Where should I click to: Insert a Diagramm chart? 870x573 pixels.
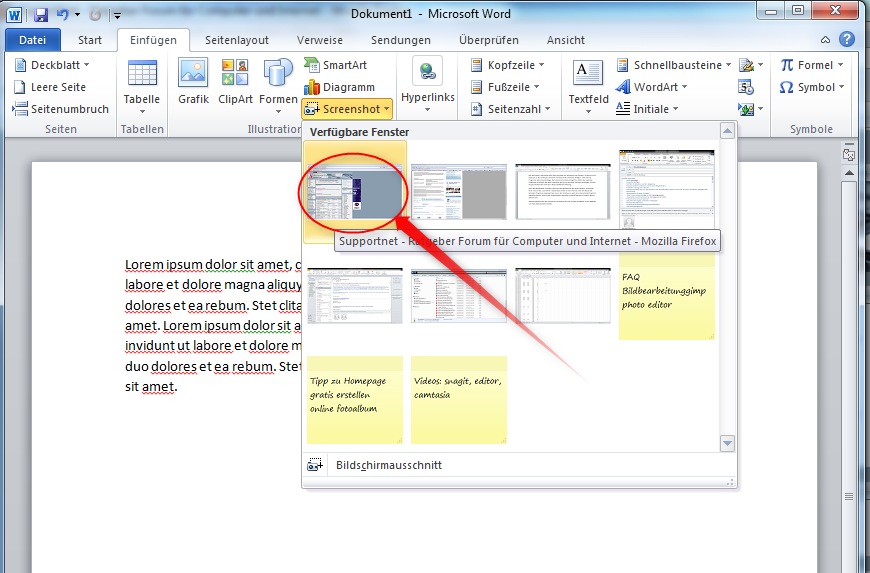coord(340,87)
